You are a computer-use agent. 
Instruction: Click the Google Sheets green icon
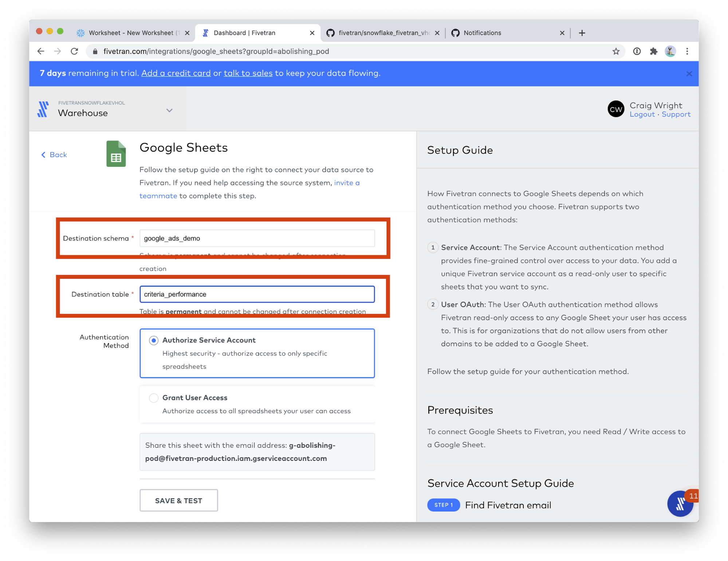(116, 154)
